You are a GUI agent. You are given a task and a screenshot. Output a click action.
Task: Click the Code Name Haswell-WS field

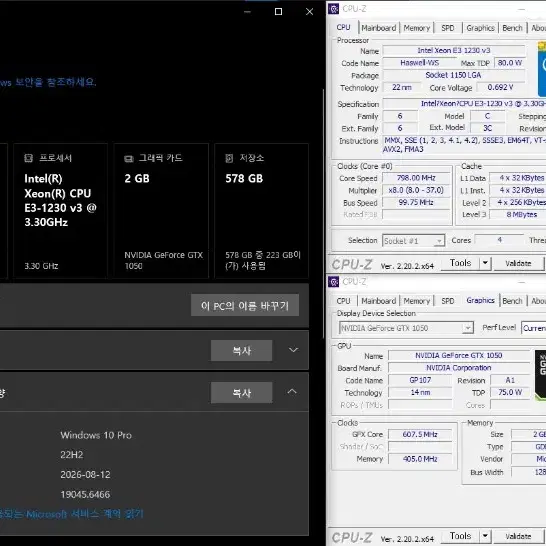pos(420,63)
